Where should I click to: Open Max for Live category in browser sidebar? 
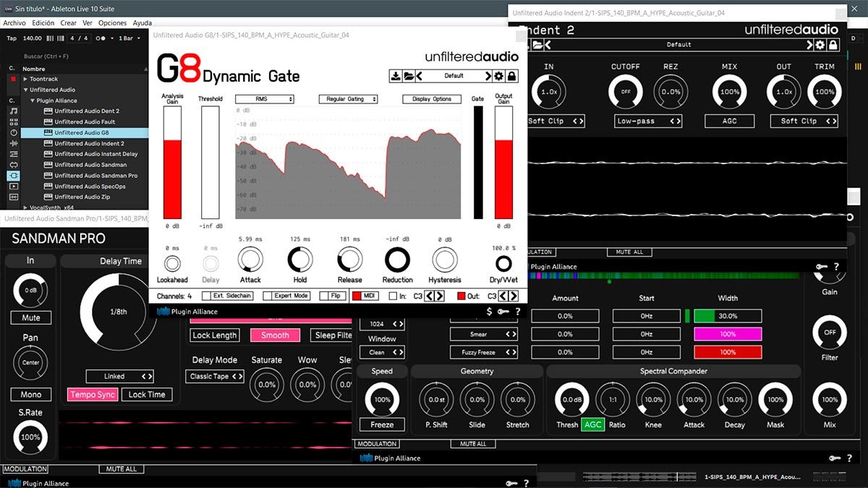(x=14, y=165)
